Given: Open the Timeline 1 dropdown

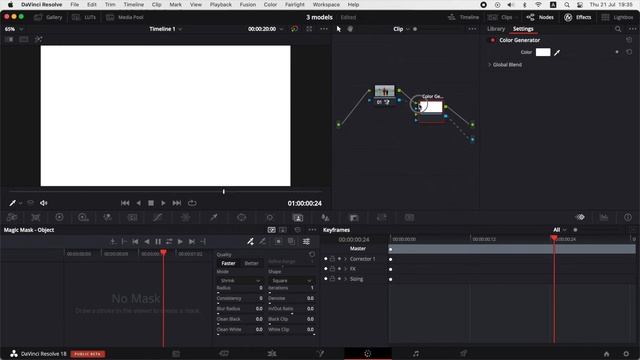Looking at the screenshot, I should coord(166,29).
